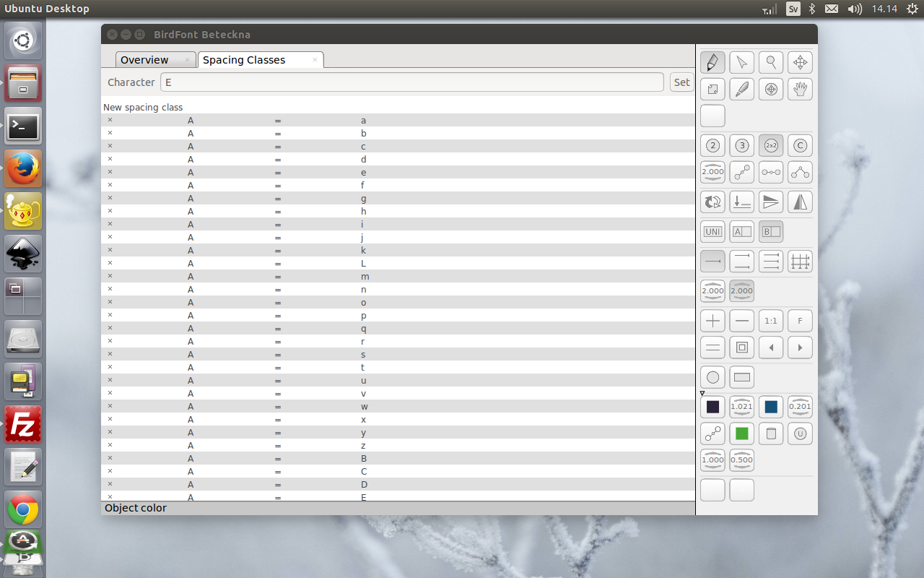Image resolution: width=924 pixels, height=578 pixels.
Task: Select the Pen drawing tool
Action: [712, 63]
